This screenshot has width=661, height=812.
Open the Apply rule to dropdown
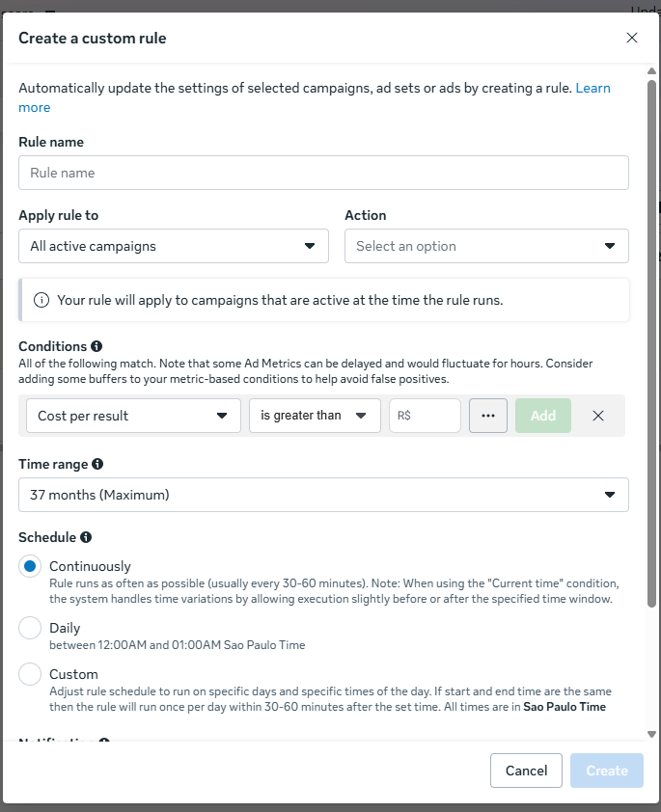coord(174,246)
